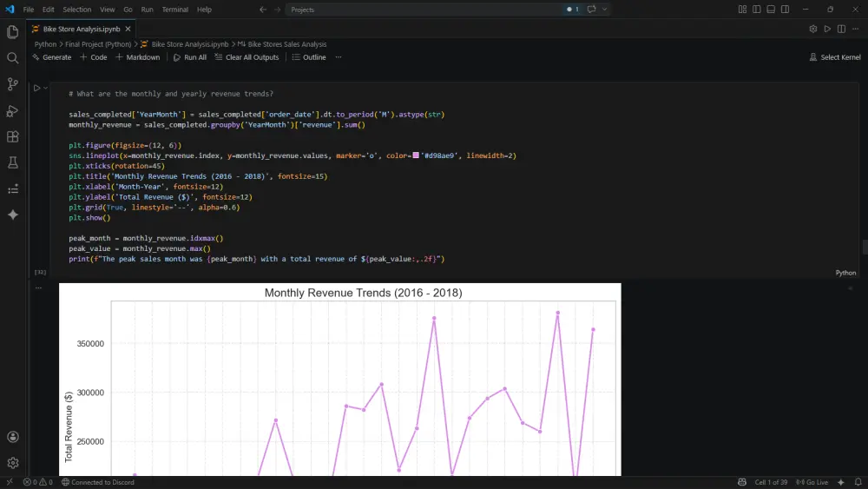Click the run icon in editor title toolbar

click(x=827, y=29)
